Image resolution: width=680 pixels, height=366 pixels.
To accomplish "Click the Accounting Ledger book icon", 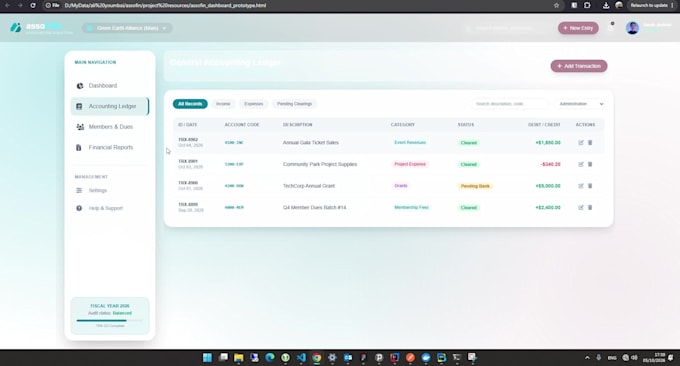I will 79,106.
